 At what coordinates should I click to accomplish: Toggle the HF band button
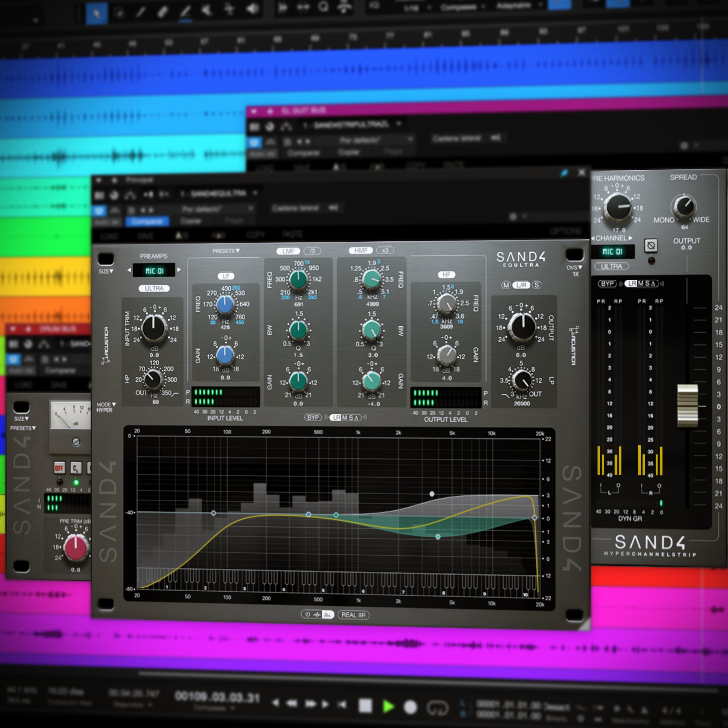click(x=446, y=275)
